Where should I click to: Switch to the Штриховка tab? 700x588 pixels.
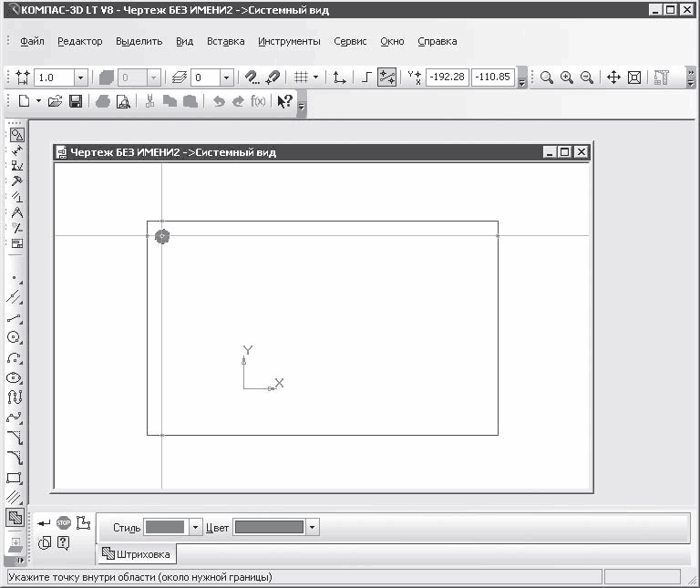[x=137, y=553]
